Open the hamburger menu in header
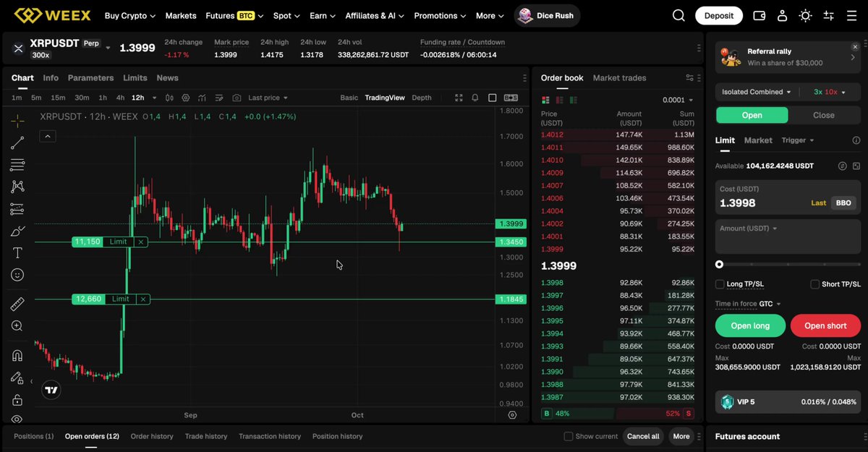The width and height of the screenshot is (868, 452). [851, 15]
